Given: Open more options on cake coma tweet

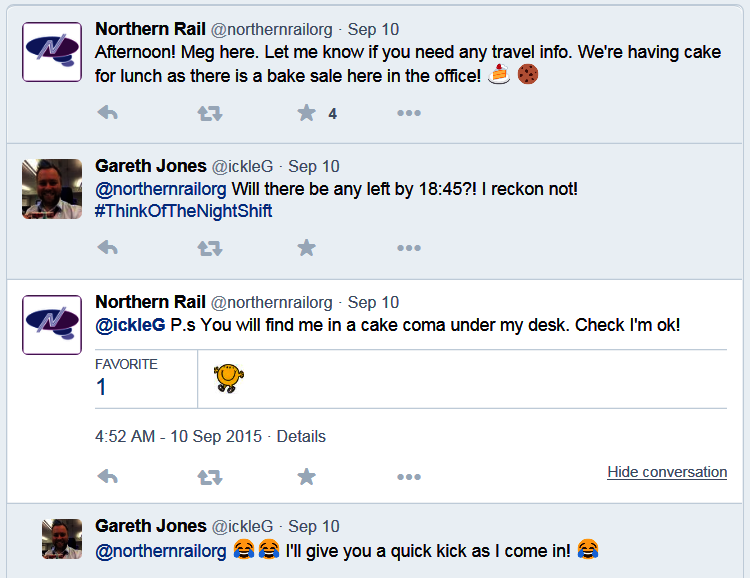Looking at the screenshot, I should coord(409,477).
